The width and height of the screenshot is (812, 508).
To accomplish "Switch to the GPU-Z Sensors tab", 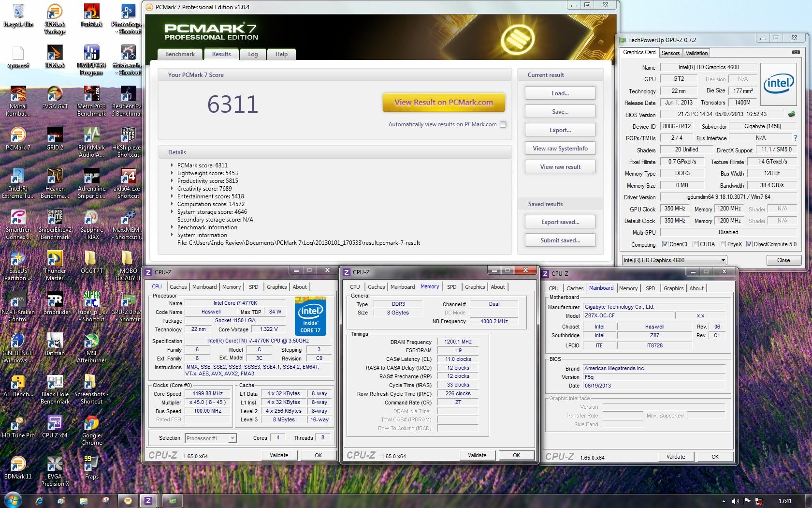I will click(670, 53).
